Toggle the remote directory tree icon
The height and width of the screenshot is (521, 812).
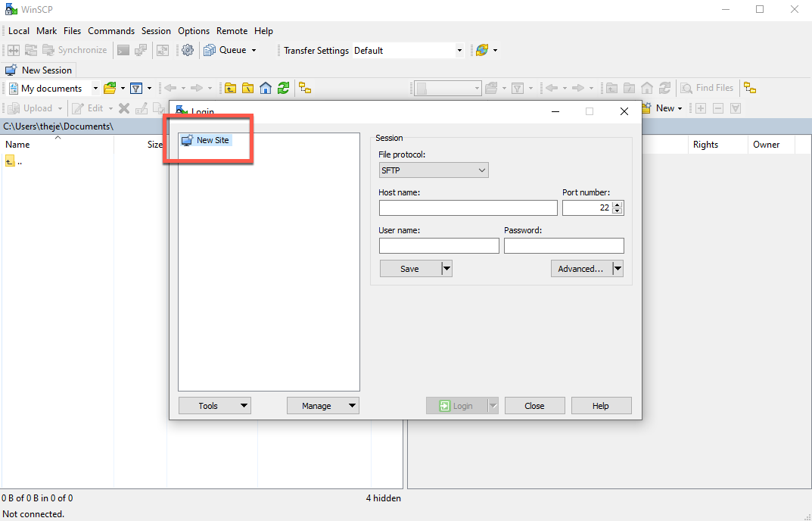tap(750, 88)
